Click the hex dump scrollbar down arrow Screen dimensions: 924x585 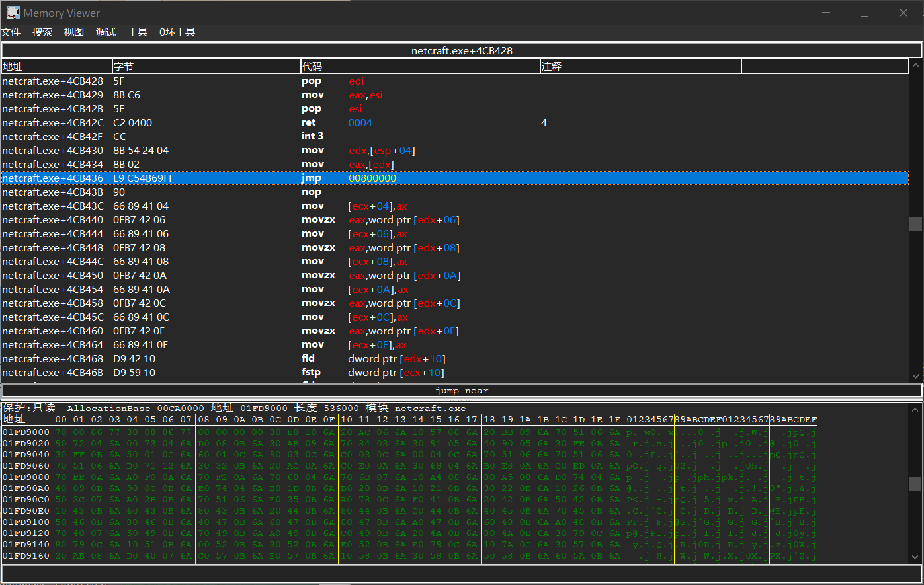915,557
